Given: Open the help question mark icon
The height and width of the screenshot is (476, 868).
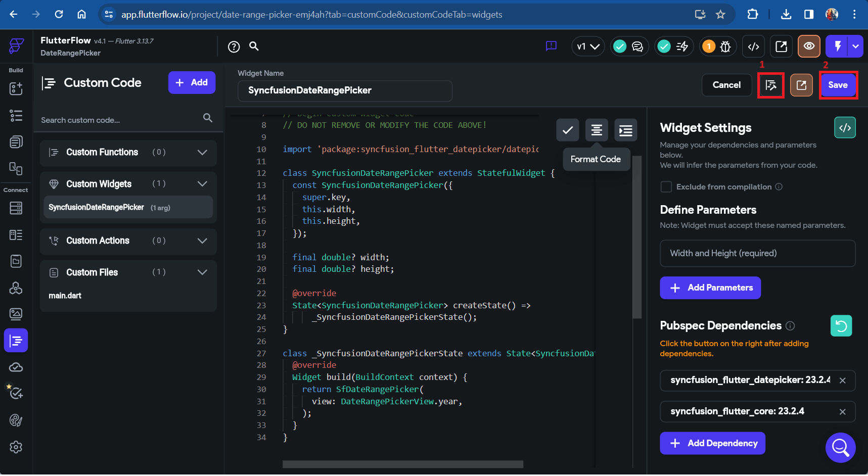Looking at the screenshot, I should point(234,47).
